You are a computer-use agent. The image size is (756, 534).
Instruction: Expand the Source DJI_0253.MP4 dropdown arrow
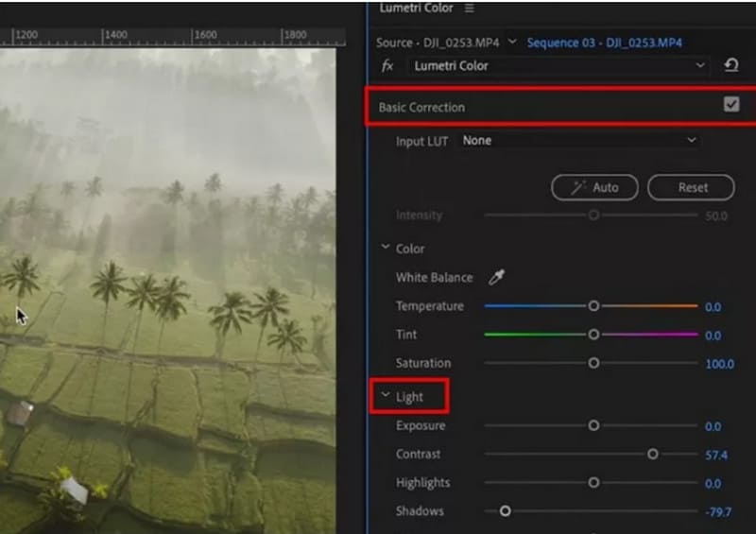(512, 43)
